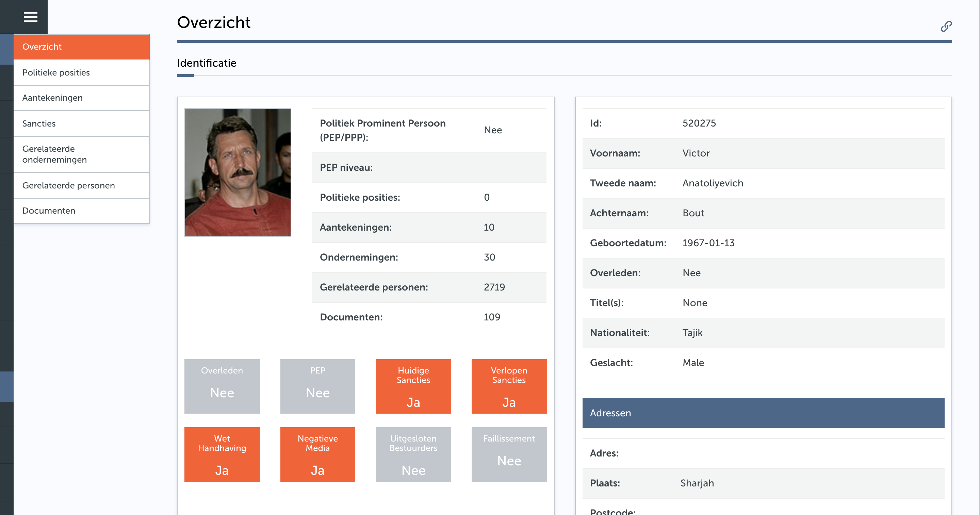Click the Adressen section header
This screenshot has height=515, width=980.
(763, 413)
